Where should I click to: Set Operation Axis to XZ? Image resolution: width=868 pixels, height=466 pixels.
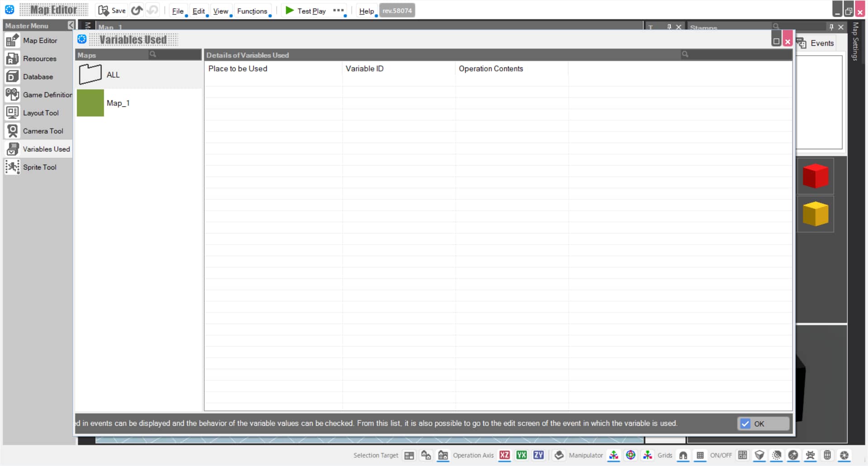point(505,456)
